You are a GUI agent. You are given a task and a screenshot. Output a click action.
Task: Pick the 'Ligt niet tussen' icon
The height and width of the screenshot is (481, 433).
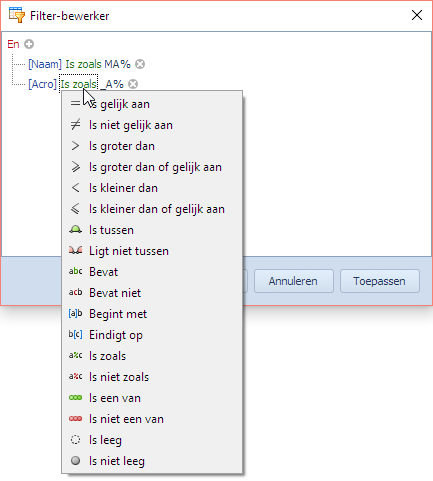pyautogui.click(x=76, y=251)
